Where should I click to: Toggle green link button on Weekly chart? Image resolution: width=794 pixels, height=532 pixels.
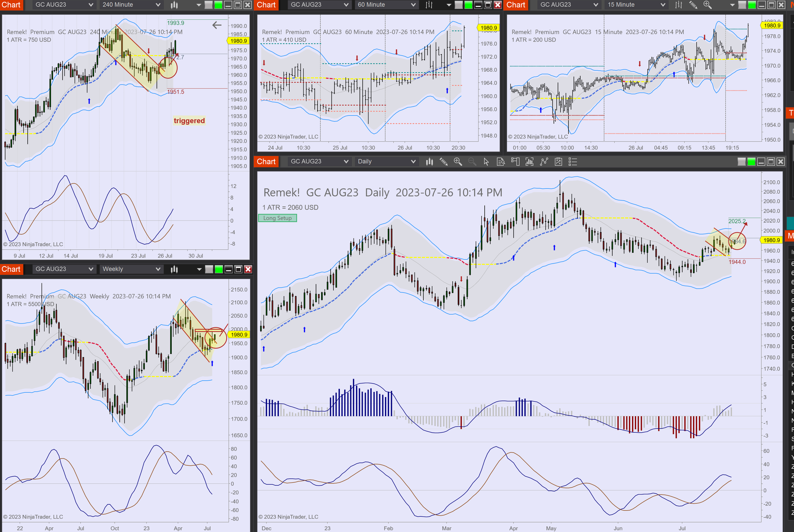click(x=219, y=269)
